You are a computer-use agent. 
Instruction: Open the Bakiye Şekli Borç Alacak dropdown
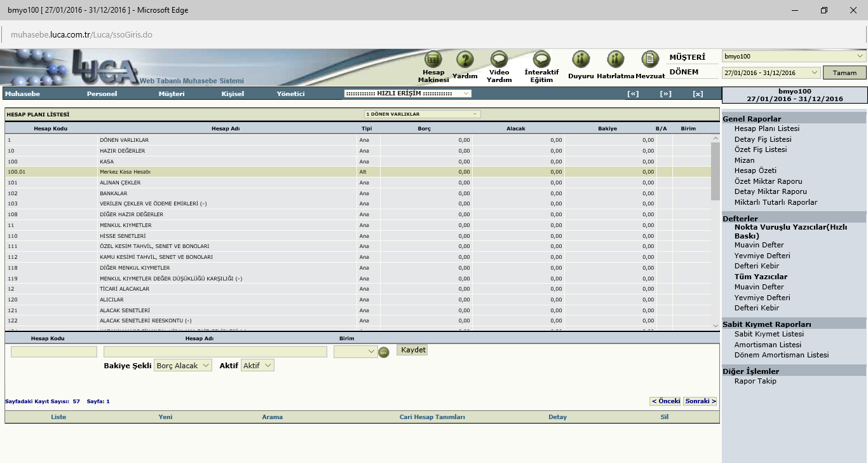183,366
